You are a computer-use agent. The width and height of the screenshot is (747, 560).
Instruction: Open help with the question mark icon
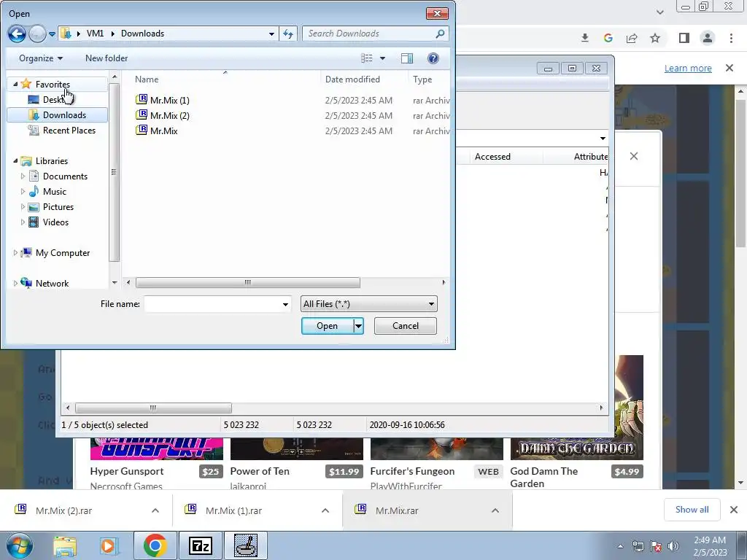(x=433, y=58)
